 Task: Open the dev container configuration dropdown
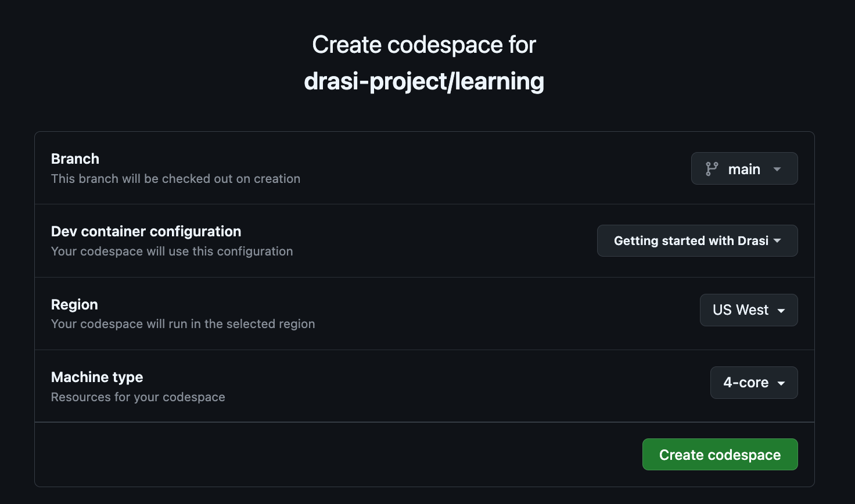(x=697, y=240)
